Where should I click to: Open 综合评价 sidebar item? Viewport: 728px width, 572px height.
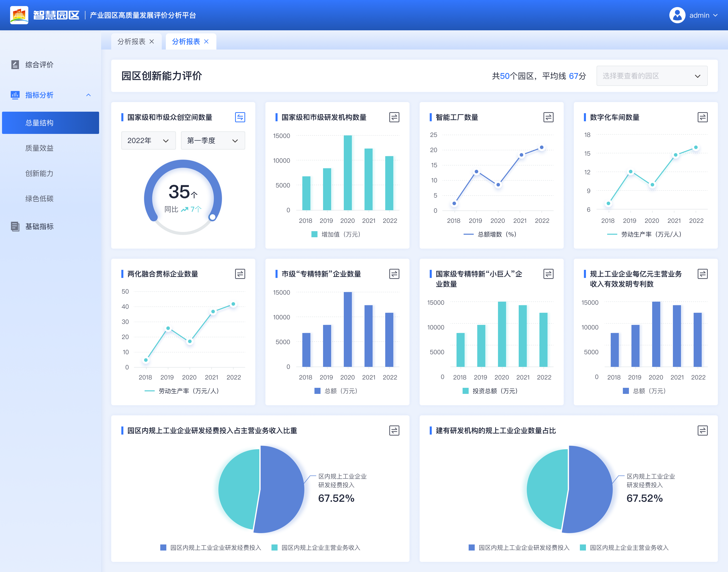[39, 65]
